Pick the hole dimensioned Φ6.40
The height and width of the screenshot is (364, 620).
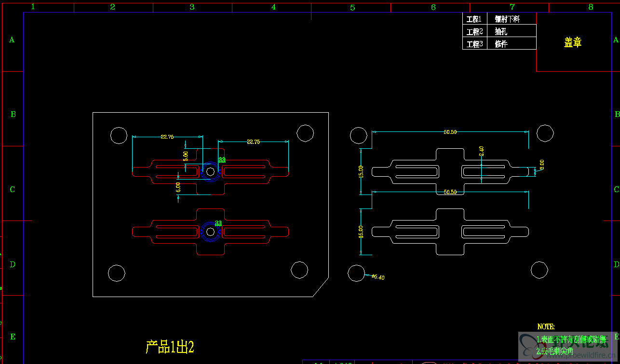356,273
